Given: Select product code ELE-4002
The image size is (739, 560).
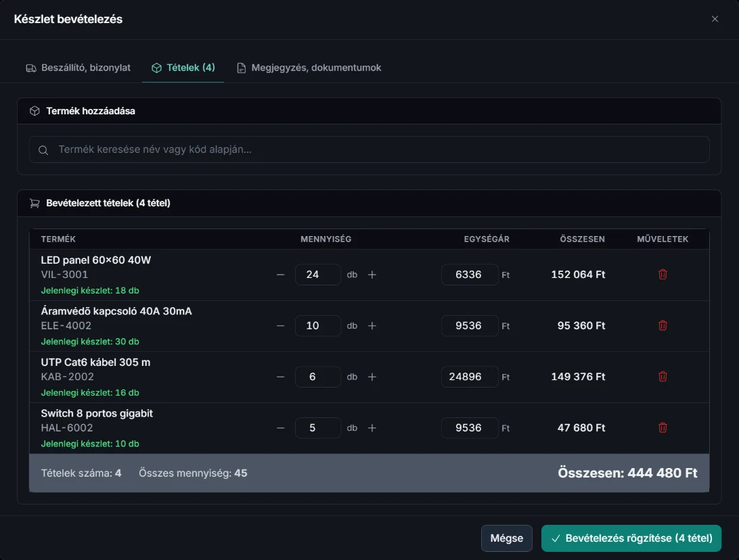Looking at the screenshot, I should pyautogui.click(x=66, y=325).
